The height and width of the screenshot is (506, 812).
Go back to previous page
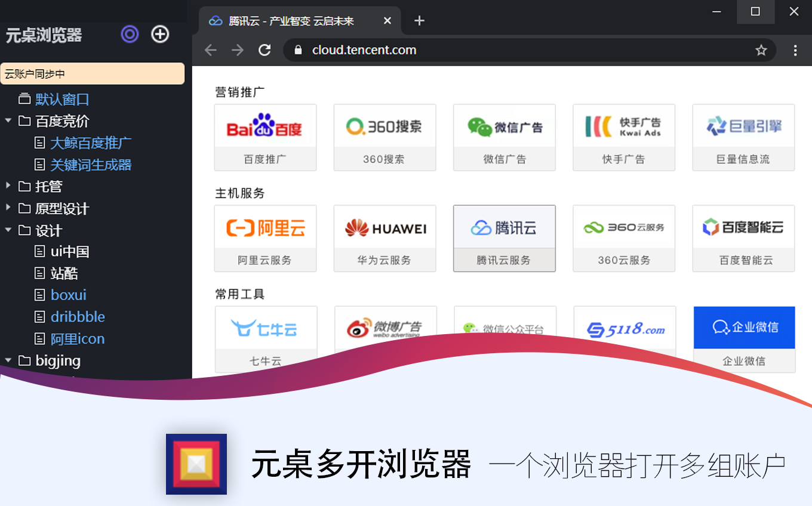(x=210, y=50)
